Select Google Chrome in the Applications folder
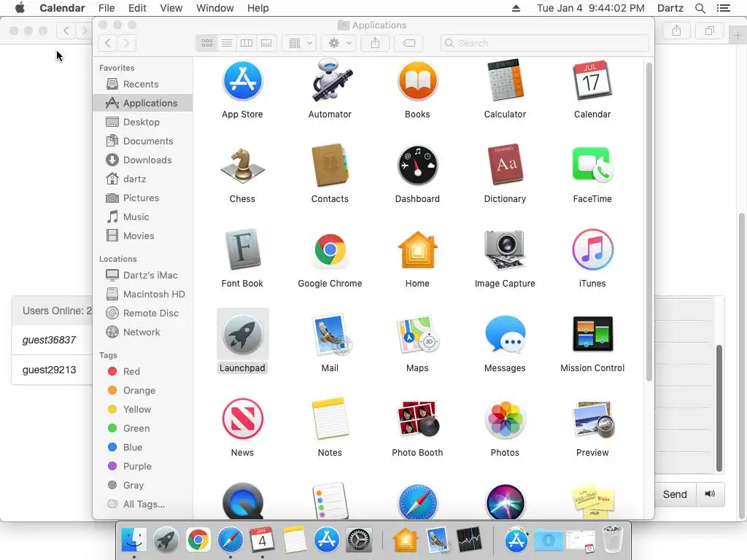 click(x=330, y=250)
